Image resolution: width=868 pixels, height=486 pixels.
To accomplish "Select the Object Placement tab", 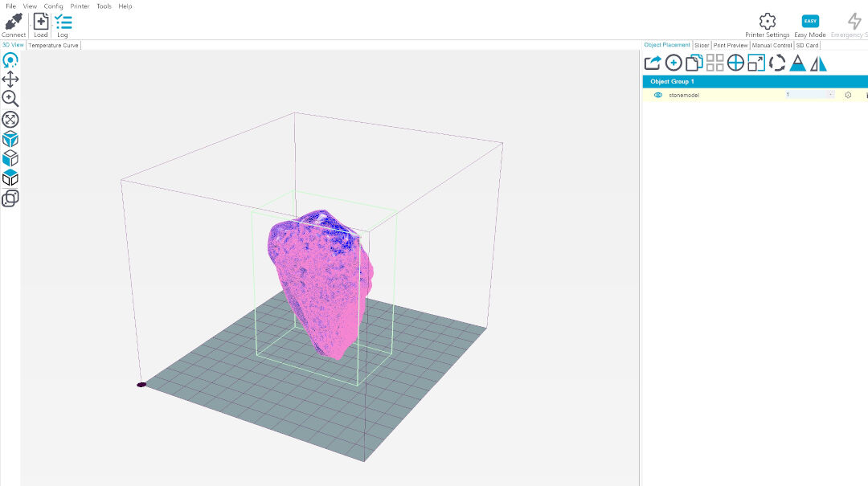I will 667,45.
